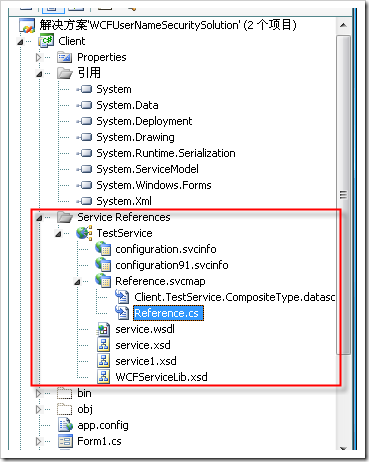The height and width of the screenshot is (462, 369).
Task: Collapse the Client project node
Action: click(20, 42)
